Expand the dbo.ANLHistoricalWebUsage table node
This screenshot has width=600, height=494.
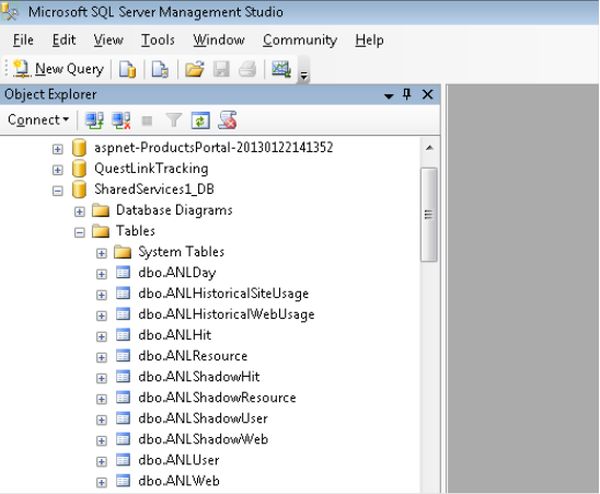pyautogui.click(x=101, y=316)
